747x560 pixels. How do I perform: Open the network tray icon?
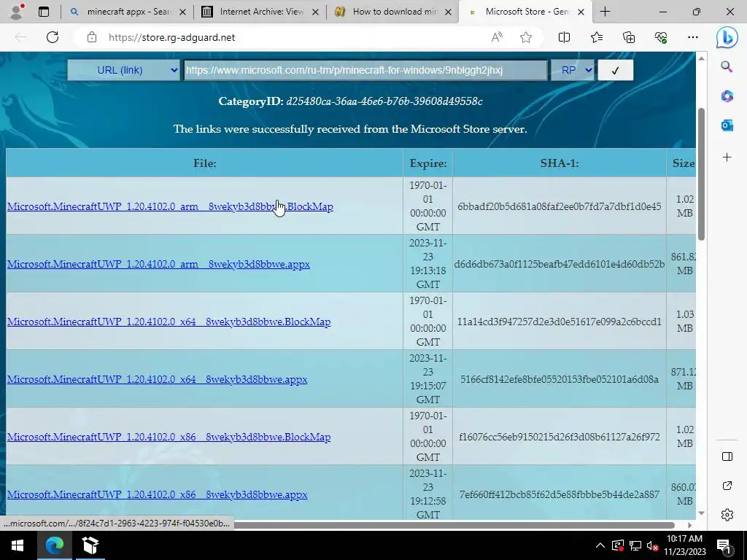pyautogui.click(x=635, y=545)
